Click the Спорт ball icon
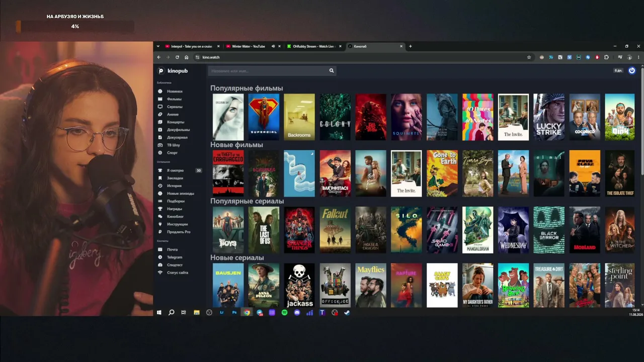Screen dimensions: 644x362 coord(160,153)
